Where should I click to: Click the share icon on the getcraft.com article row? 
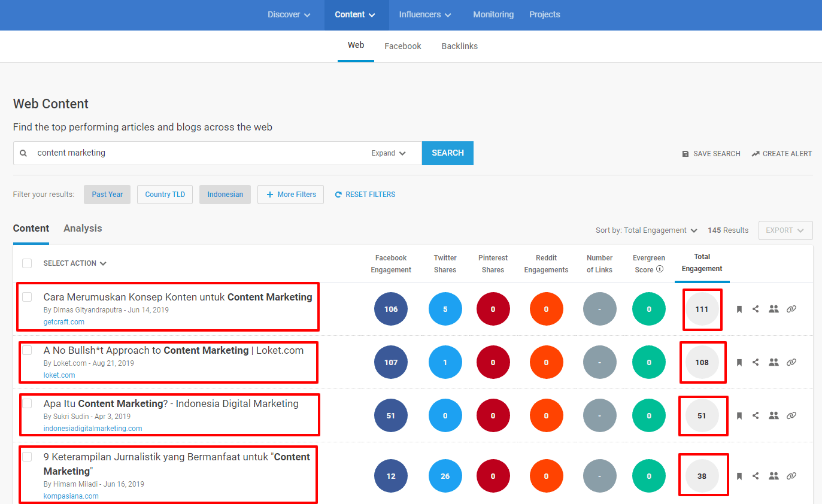click(x=756, y=309)
